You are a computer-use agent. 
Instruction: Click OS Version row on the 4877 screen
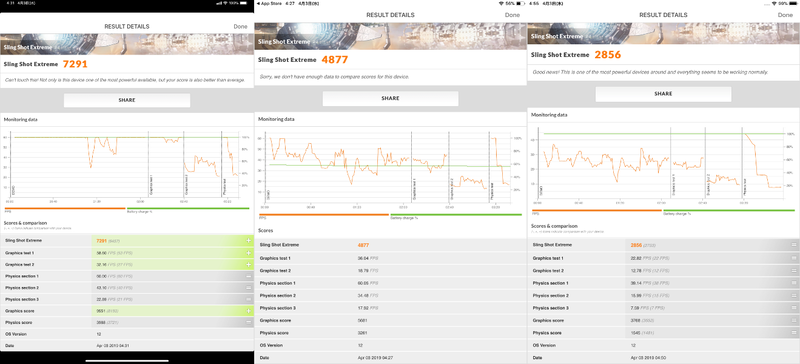click(390, 346)
